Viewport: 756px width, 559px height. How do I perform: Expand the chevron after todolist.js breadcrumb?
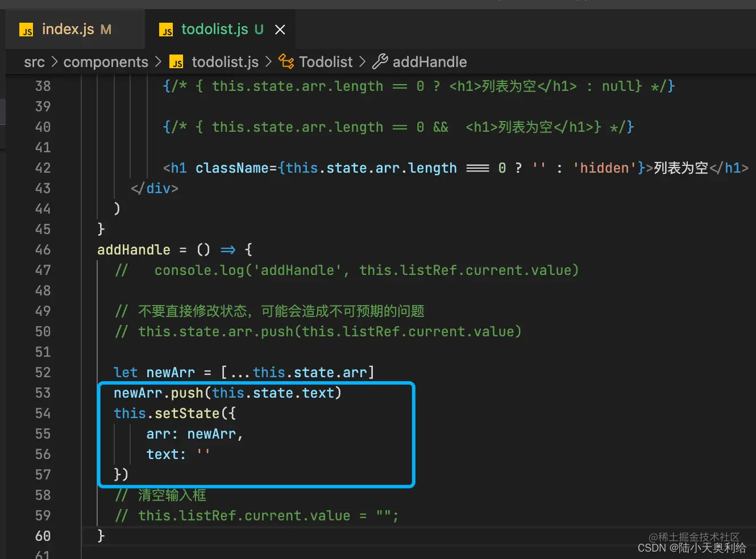point(268,61)
